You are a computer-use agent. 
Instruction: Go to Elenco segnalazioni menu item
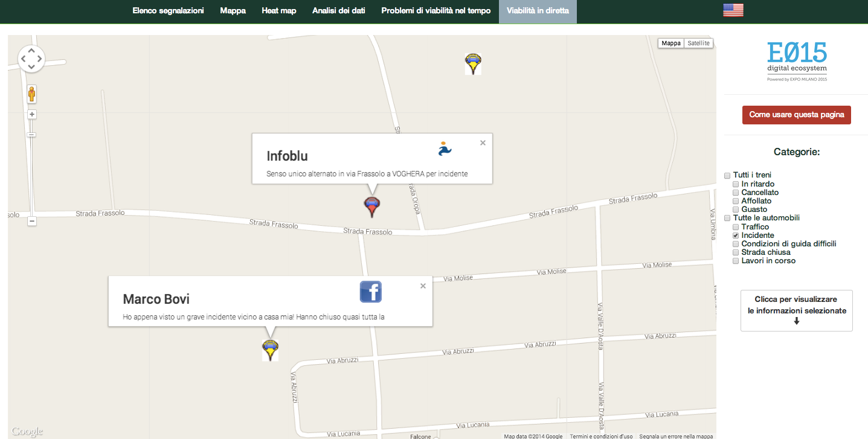pyautogui.click(x=168, y=11)
